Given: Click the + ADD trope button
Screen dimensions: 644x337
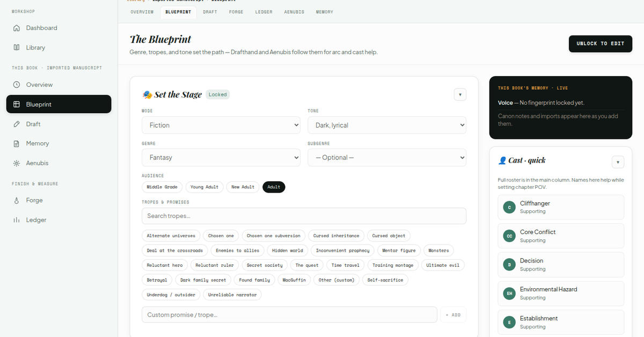Looking at the screenshot, I should (453, 315).
